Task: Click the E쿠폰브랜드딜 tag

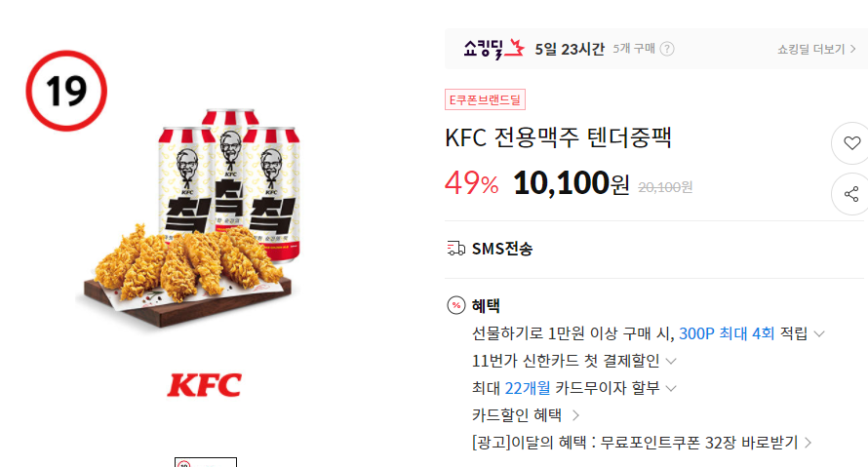Action: [485, 99]
